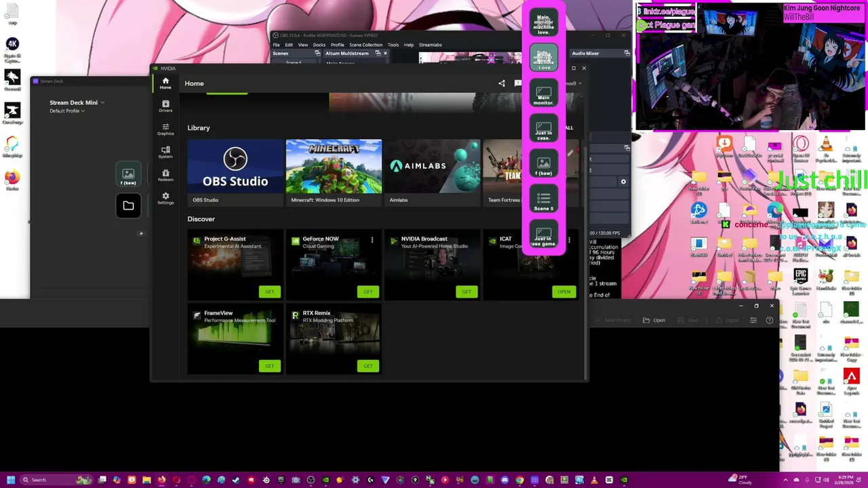Open the 4K capture desktop icon
Screen dimensions: 868x488
(12, 48)
